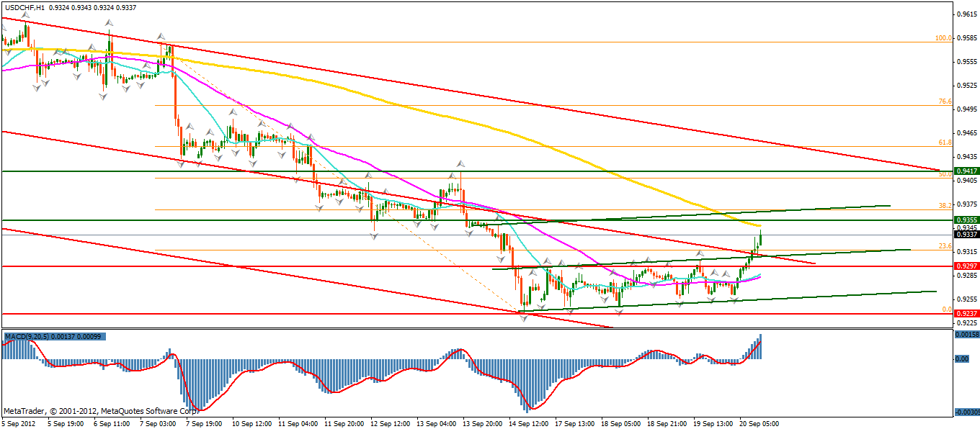The height and width of the screenshot is (429, 980).
Task: Click the latest tallest MACD histogram bar
Action: click(760, 346)
